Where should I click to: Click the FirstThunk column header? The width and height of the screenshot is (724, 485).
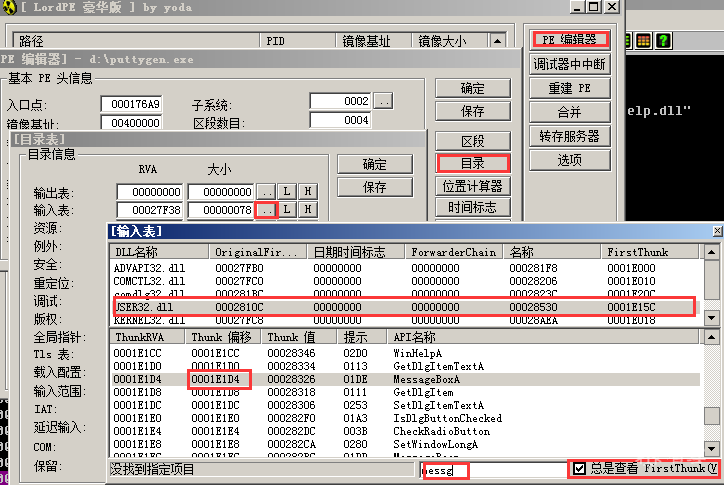[650, 252]
